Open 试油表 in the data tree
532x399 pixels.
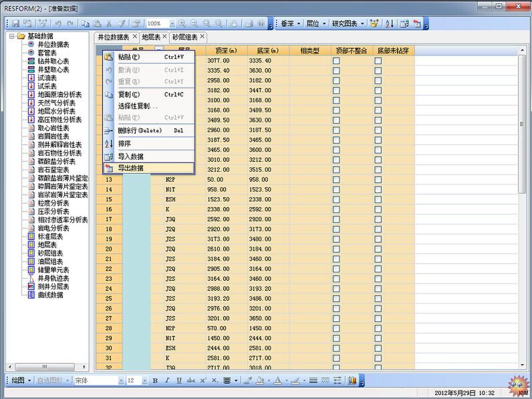click(47, 78)
